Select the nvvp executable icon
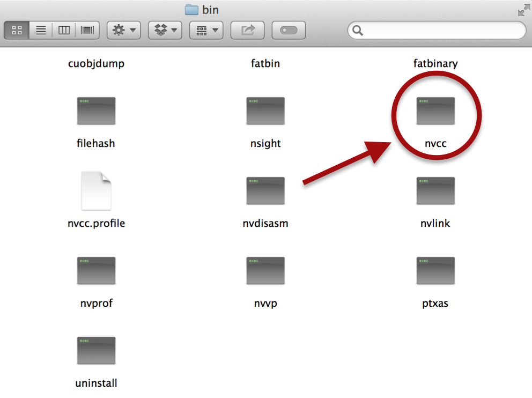This screenshot has width=532, height=398. (x=265, y=271)
